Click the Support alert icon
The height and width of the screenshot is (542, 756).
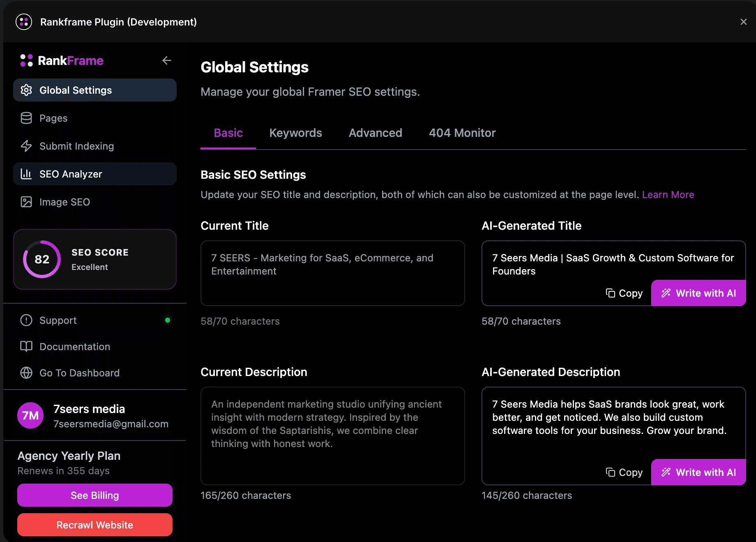coord(26,320)
